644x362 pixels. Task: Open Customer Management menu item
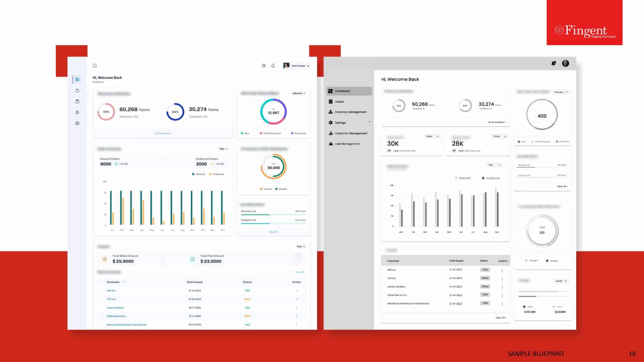(351, 133)
